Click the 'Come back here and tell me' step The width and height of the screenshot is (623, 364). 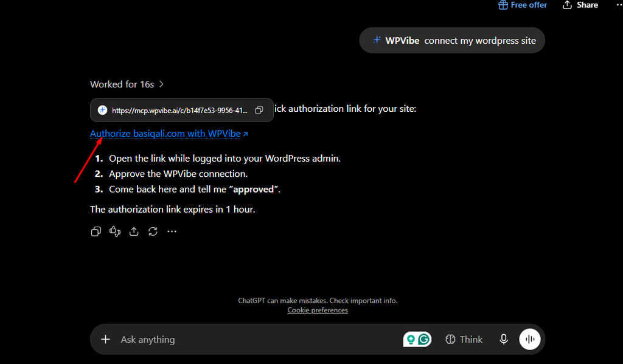195,190
